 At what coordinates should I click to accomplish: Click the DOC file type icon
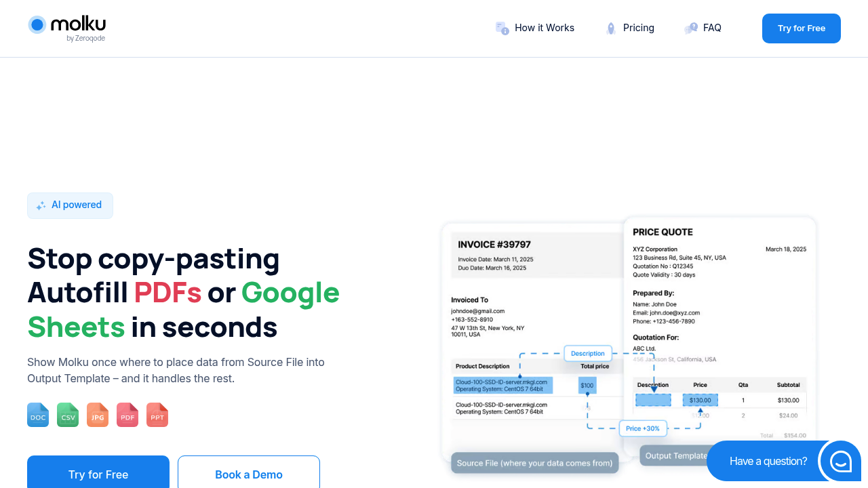38,415
